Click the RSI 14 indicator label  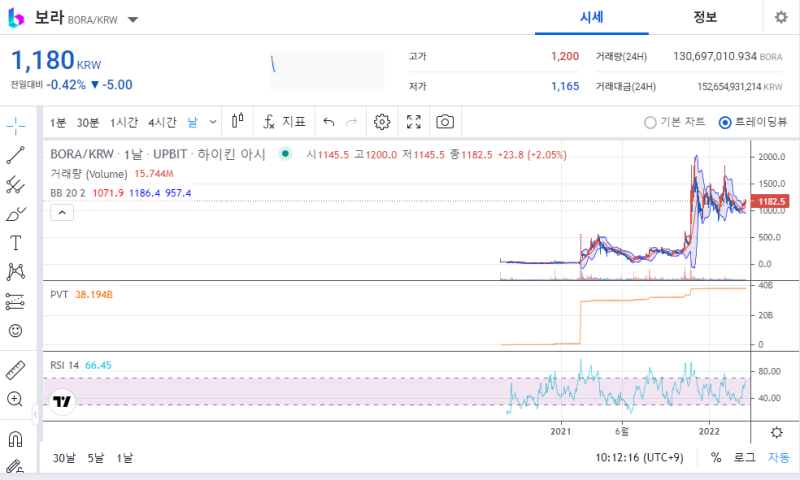click(64, 365)
